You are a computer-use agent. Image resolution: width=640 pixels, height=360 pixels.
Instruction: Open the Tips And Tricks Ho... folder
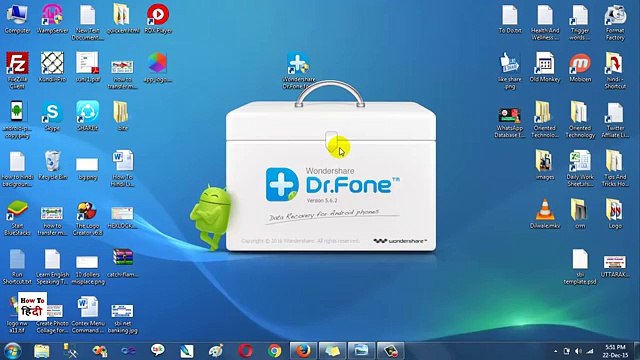pos(615,168)
